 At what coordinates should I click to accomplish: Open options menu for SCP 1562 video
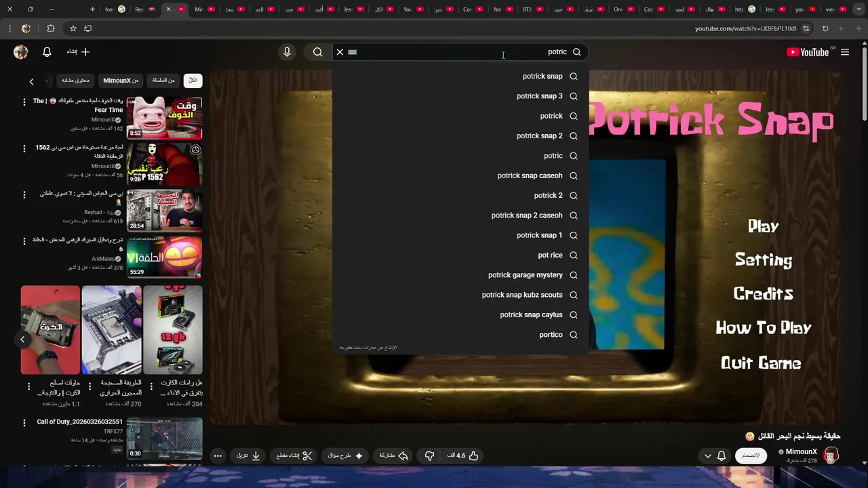25,148
